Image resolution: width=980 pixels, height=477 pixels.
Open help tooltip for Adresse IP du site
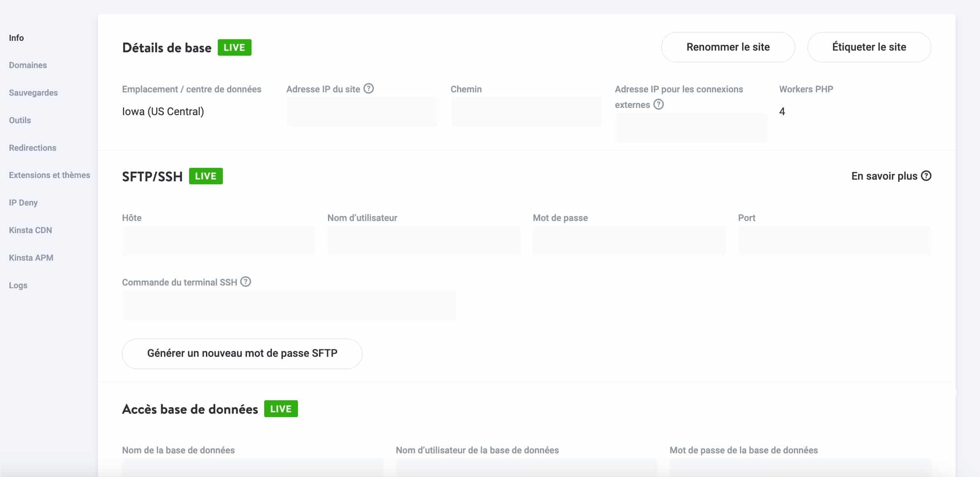coord(368,89)
